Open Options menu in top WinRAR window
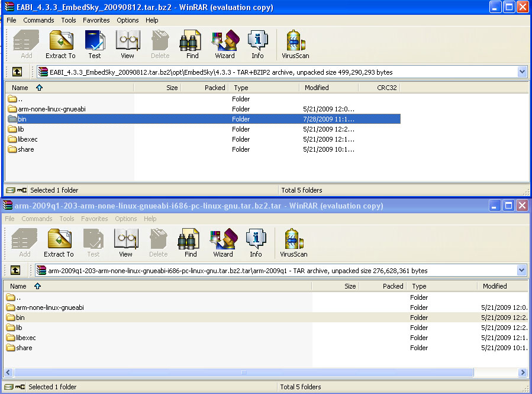Screen dimensions: 532x394 pyautogui.click(x=128, y=20)
